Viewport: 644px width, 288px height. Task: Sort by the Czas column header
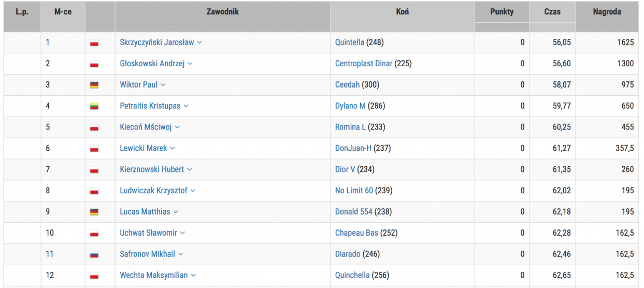click(552, 11)
